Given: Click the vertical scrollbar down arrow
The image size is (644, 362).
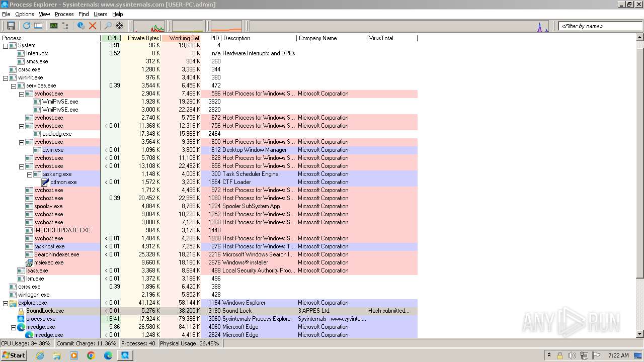Looking at the screenshot, I should [x=640, y=334].
